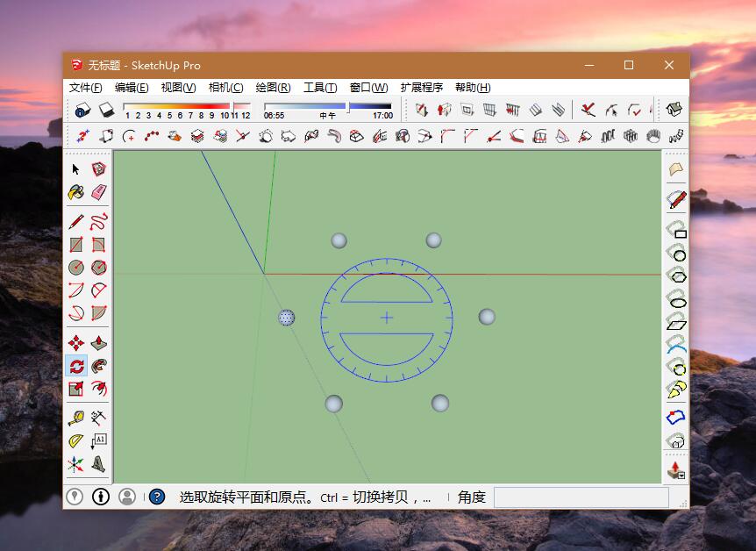Choose the Axes tool

(x=75, y=464)
